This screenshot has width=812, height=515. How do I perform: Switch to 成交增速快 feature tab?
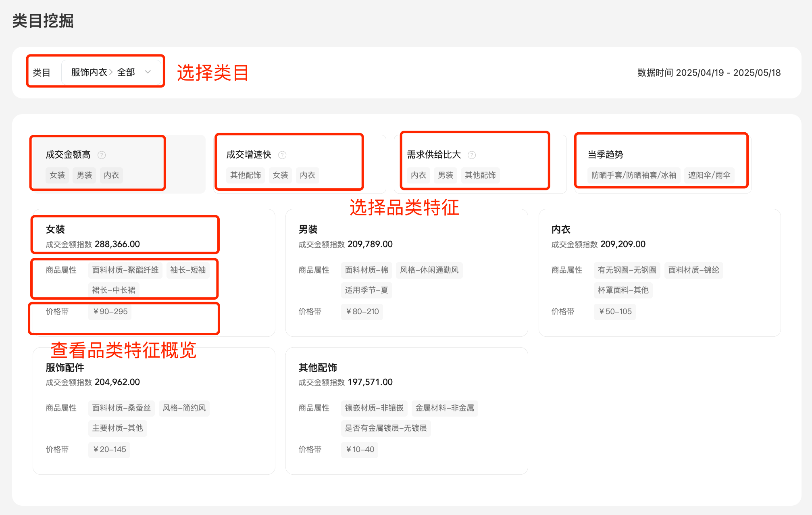click(x=249, y=154)
